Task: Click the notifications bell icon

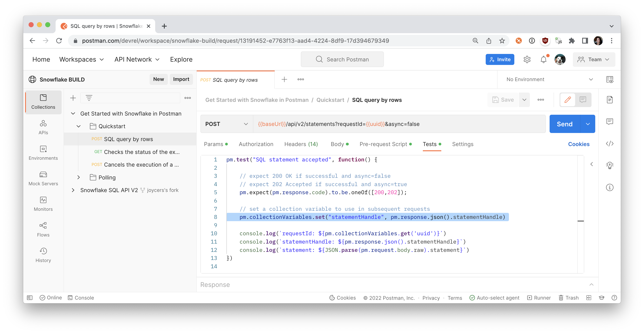Action: [x=543, y=60]
